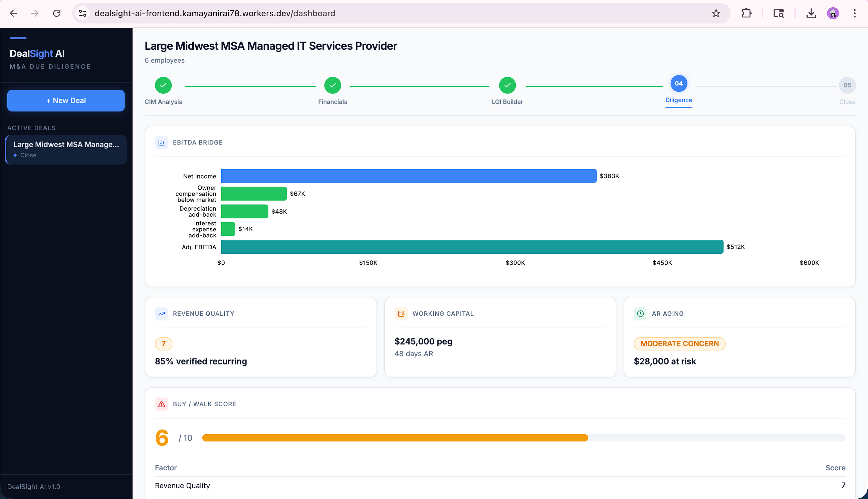Open the Chrome three-dot menu
Screen dimensions: 868x499
[x=855, y=13]
